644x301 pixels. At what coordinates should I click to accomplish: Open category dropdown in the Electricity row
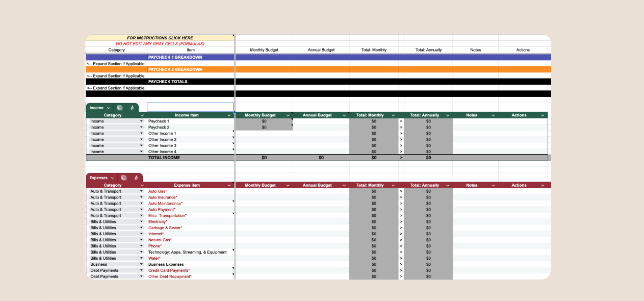click(x=141, y=222)
